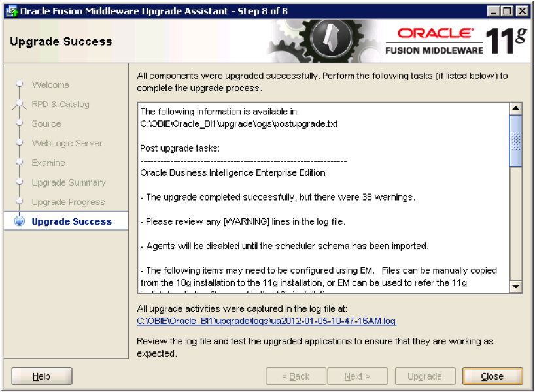The height and width of the screenshot is (392, 535).
Task: Go to the Source step
Action: click(46, 123)
